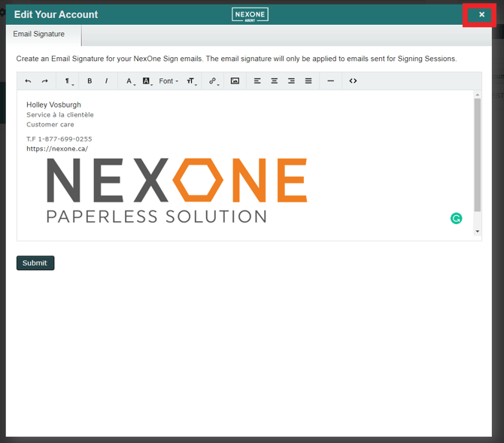This screenshot has height=443, width=504.
Task: Click the Redo arrow in editor toolbar
Action: click(45, 81)
